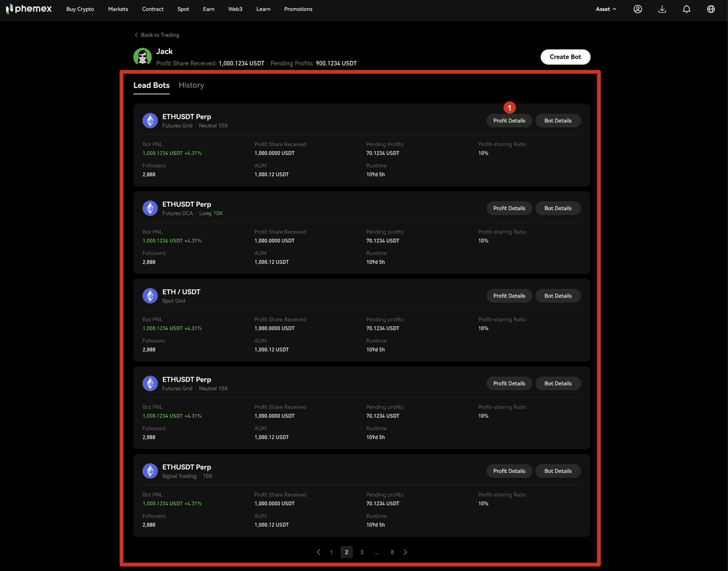This screenshot has height=571, width=728.
Task: Go Back to Trading
Action: (x=157, y=35)
